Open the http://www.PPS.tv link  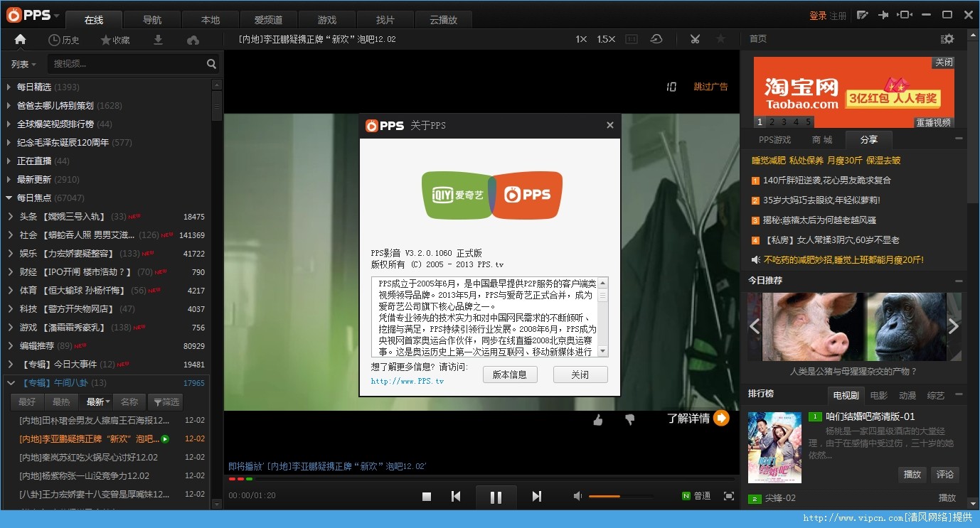[x=408, y=382]
